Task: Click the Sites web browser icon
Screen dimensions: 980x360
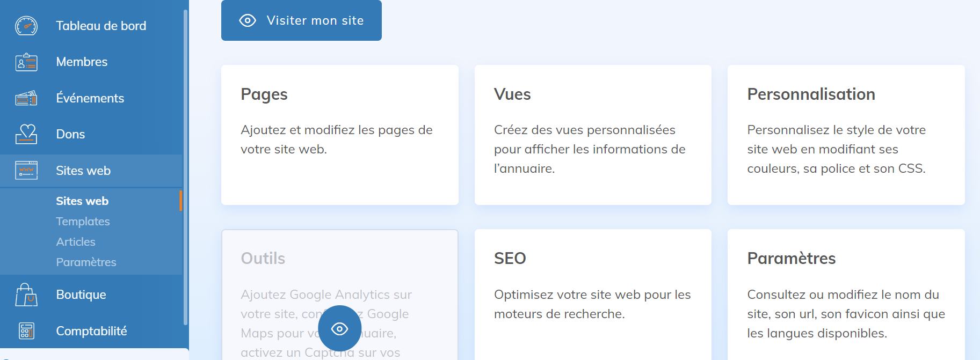Action: tap(26, 171)
